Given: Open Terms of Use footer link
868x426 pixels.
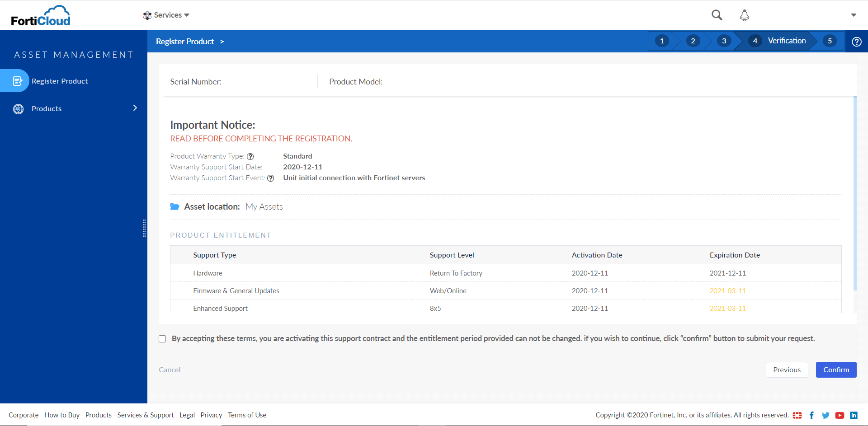Looking at the screenshot, I should pos(247,415).
